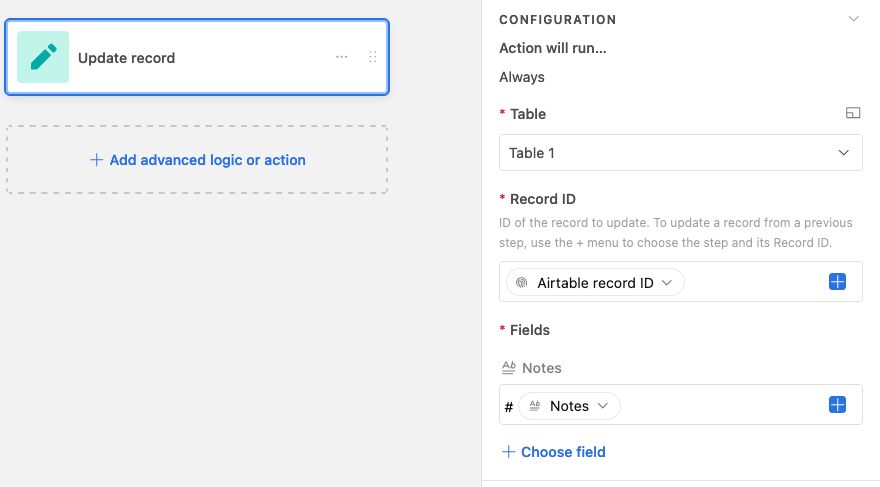Click the drag handle on the Update record card

373,57
